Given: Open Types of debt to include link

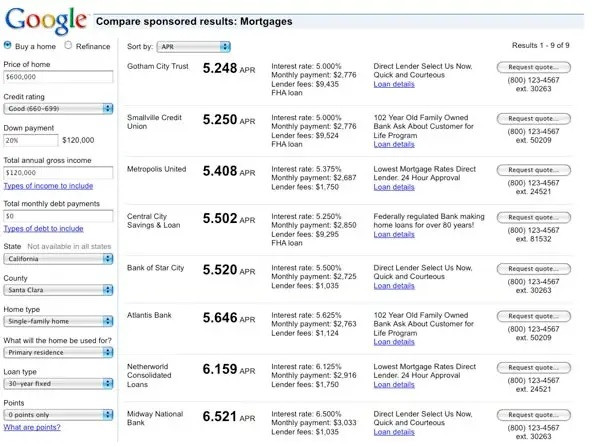Looking at the screenshot, I should tap(43, 229).
